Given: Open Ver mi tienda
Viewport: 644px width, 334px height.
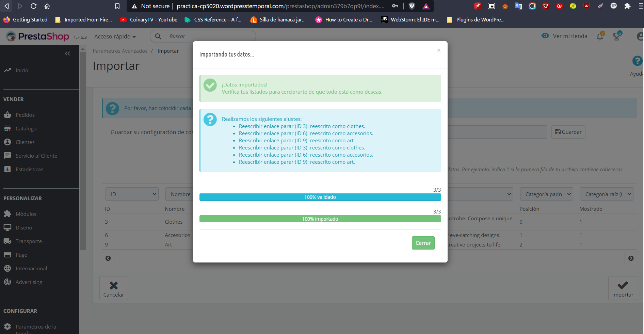Looking at the screenshot, I should click(x=564, y=36).
